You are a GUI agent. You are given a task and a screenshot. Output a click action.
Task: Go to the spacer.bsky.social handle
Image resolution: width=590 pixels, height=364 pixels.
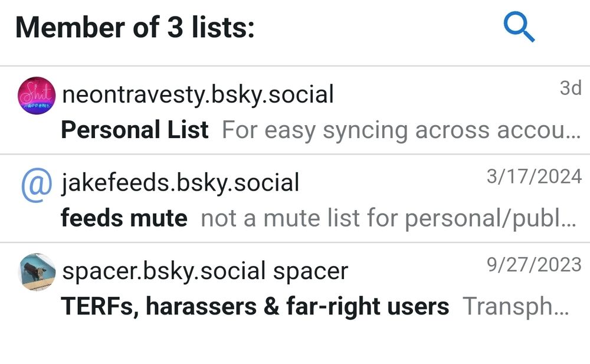(164, 271)
